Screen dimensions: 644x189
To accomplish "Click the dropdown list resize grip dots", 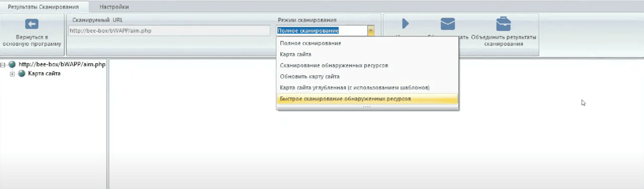I will [x=367, y=107].
